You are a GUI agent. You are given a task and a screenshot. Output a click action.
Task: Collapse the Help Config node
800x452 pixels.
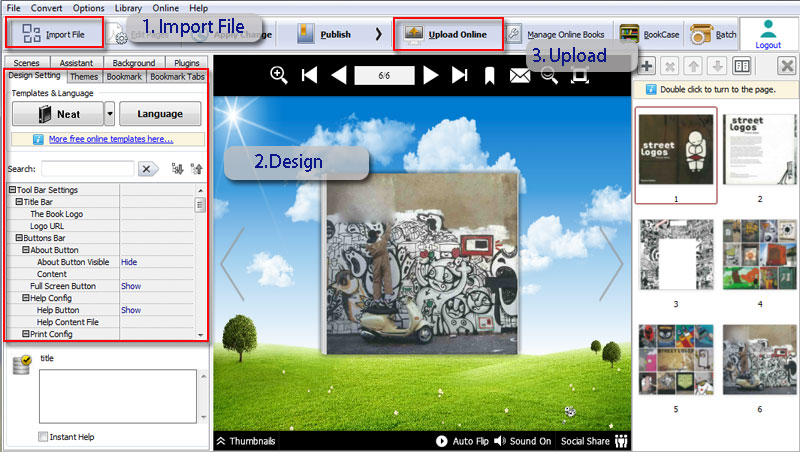(26, 298)
